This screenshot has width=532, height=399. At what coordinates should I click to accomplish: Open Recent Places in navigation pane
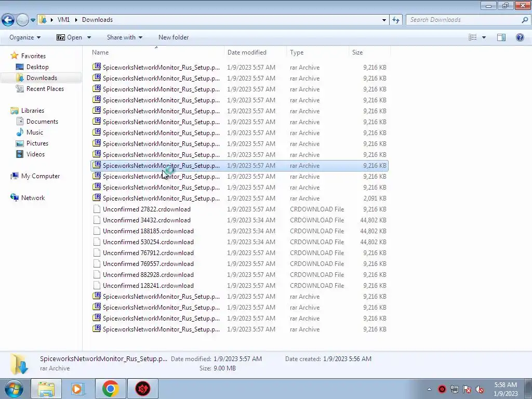click(45, 88)
